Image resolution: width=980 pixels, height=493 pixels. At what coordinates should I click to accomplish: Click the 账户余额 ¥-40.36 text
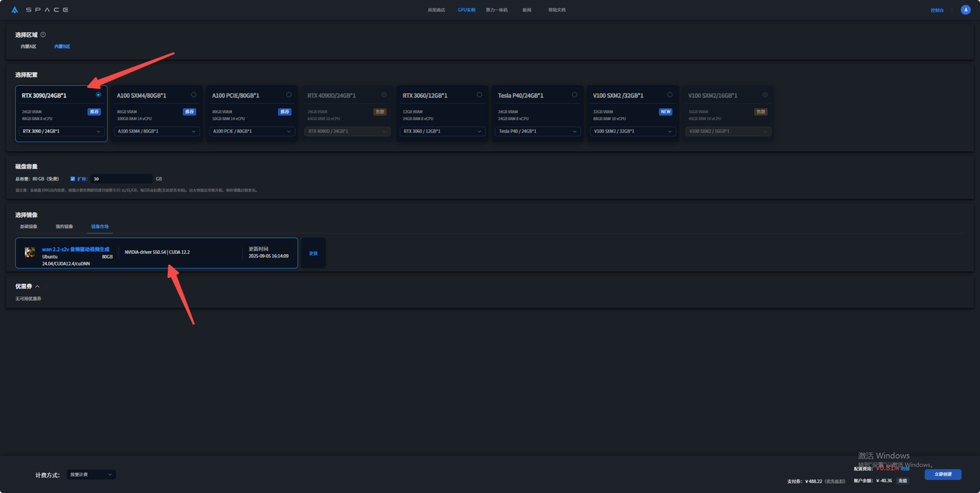click(873, 481)
